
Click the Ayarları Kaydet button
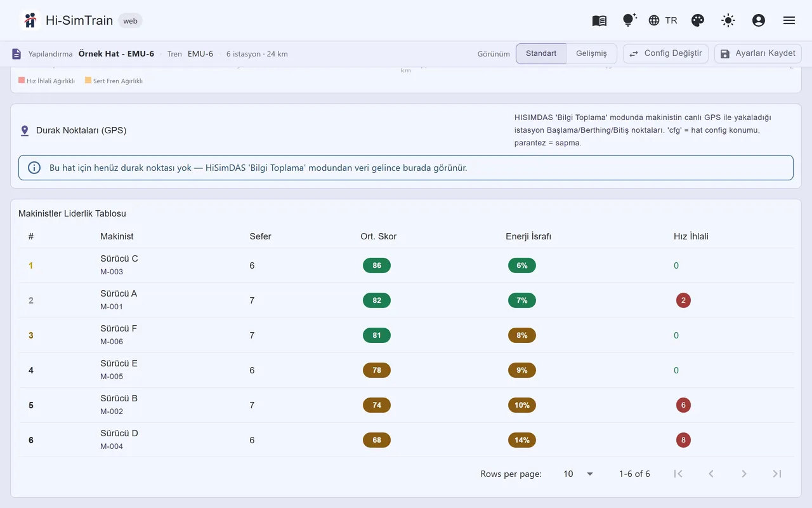tap(757, 54)
